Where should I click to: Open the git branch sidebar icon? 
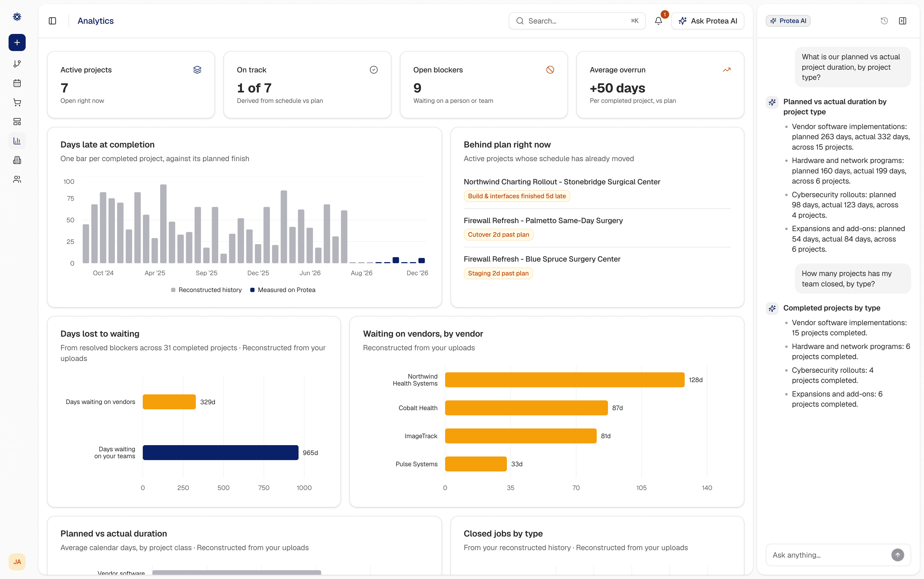17,64
